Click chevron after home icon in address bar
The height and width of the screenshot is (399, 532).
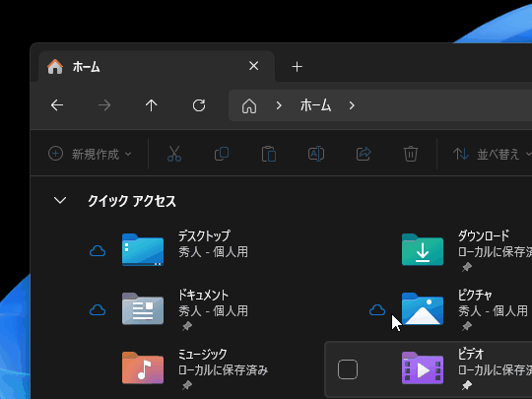click(x=279, y=105)
